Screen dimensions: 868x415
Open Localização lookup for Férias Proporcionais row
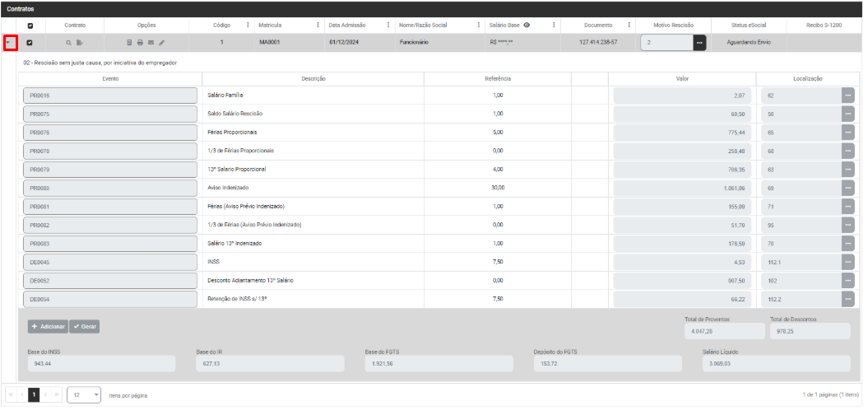click(848, 133)
